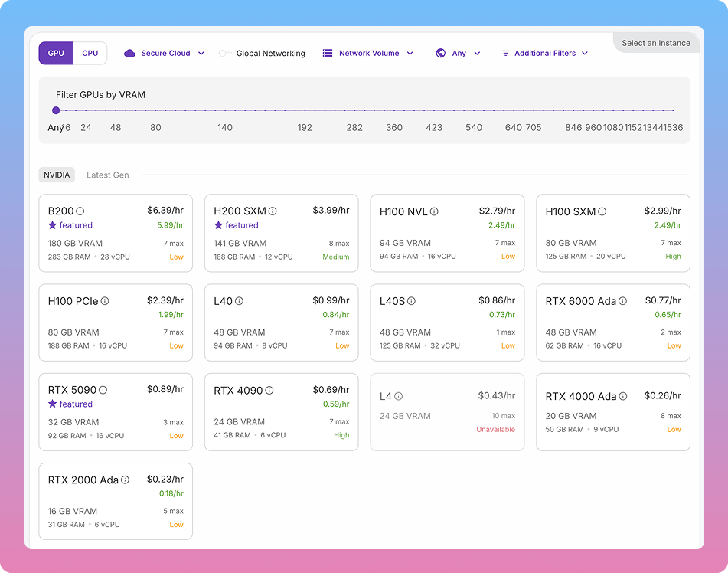Click the Unavailable label on L4
Screen dimensions: 728x573
496,430
